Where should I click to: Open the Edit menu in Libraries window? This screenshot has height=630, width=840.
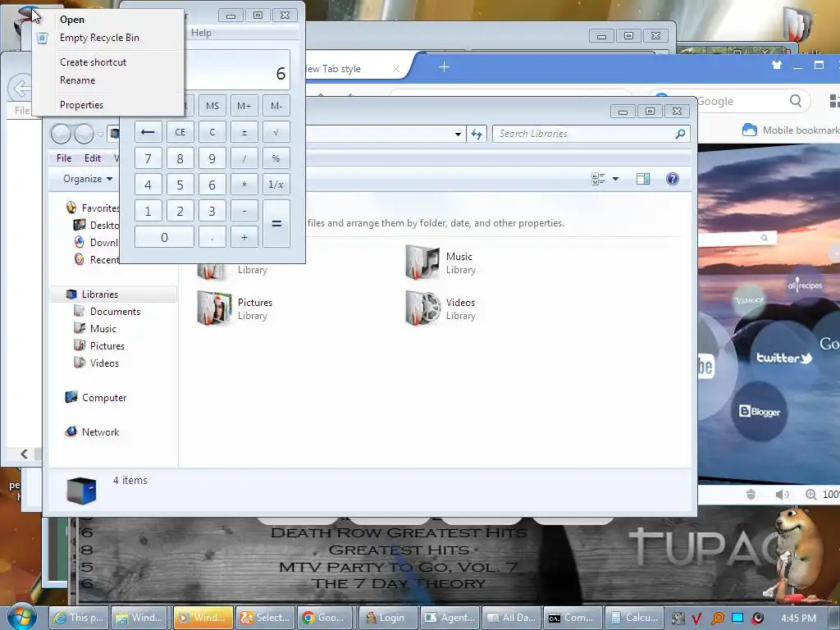coord(93,158)
